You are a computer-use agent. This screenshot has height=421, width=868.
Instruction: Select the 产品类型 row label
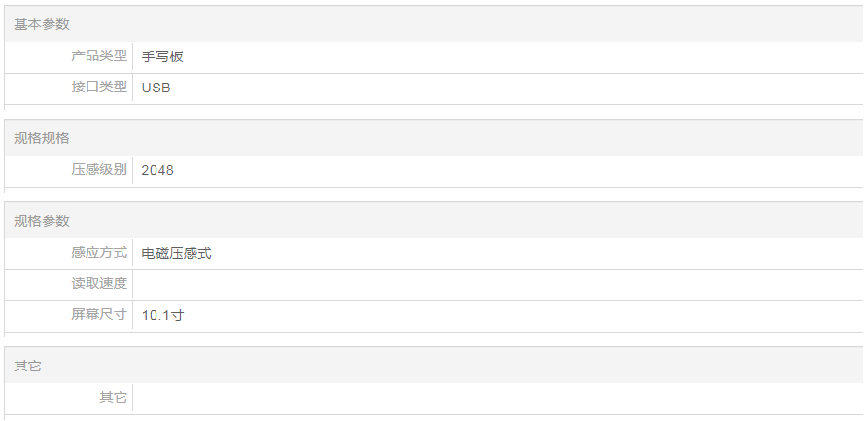[99, 56]
